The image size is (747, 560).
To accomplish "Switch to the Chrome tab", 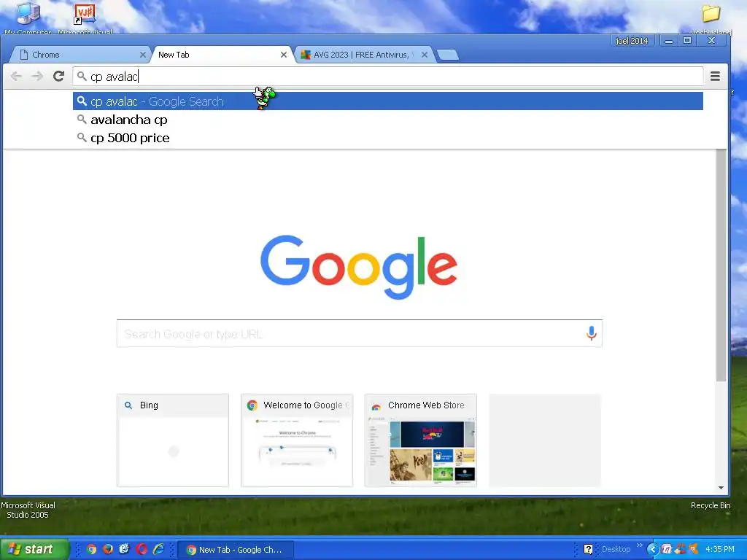I will pyautogui.click(x=79, y=55).
